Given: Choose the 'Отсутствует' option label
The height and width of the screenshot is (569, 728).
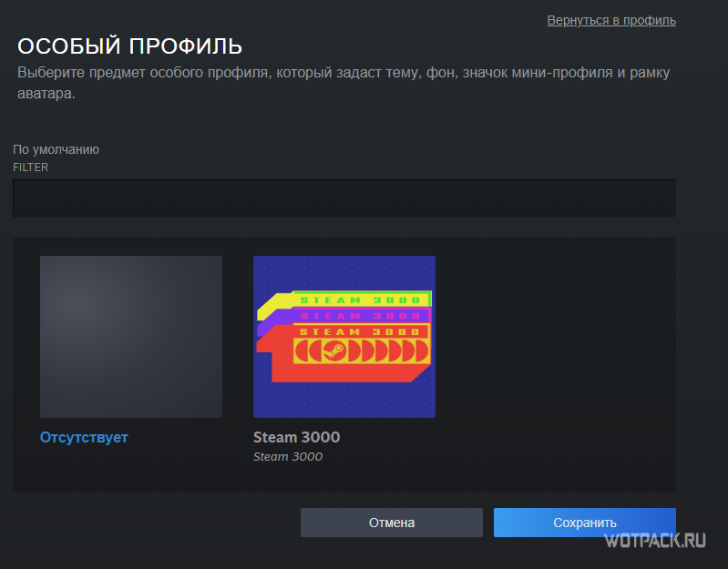Looking at the screenshot, I should tap(84, 437).
